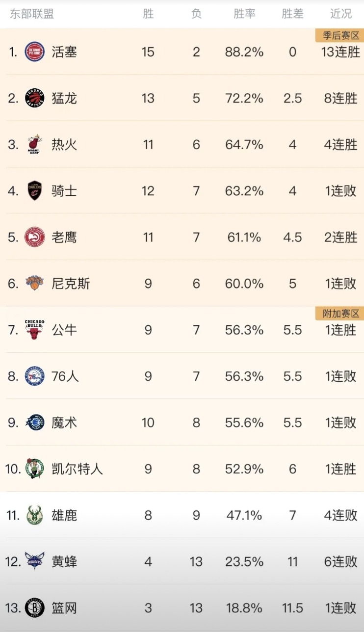Open team page for 尼克斯

click(x=70, y=284)
